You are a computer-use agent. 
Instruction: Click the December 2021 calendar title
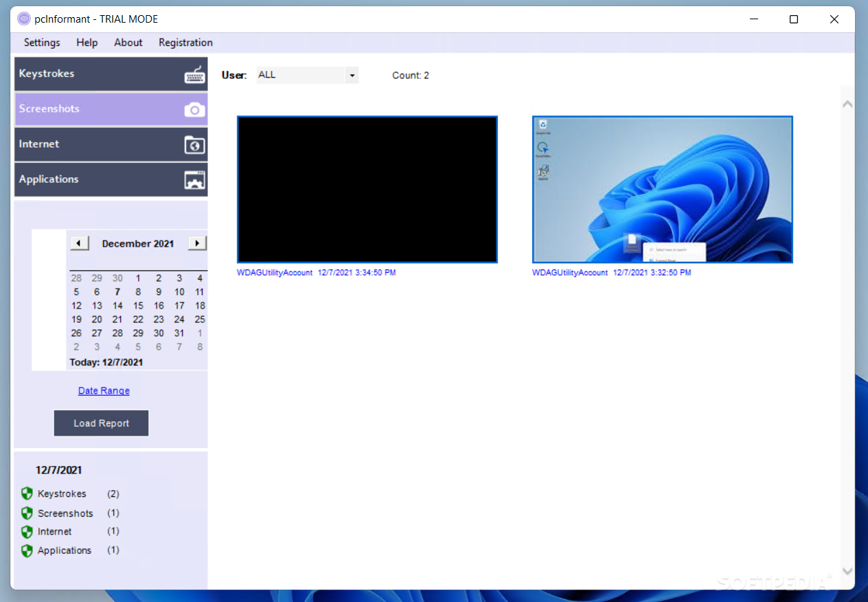(138, 243)
